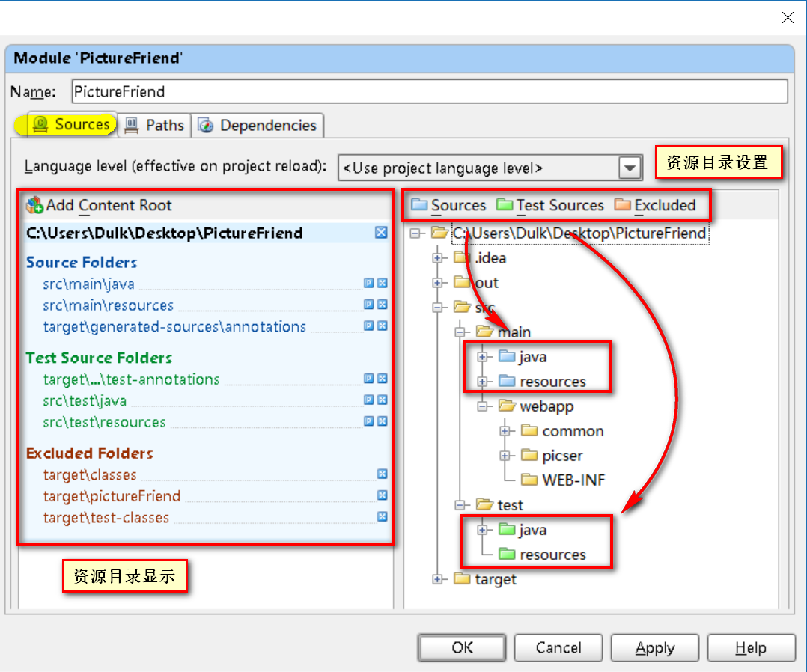This screenshot has height=672, width=807.
Task: Open the language level dropdown
Action: click(x=630, y=168)
